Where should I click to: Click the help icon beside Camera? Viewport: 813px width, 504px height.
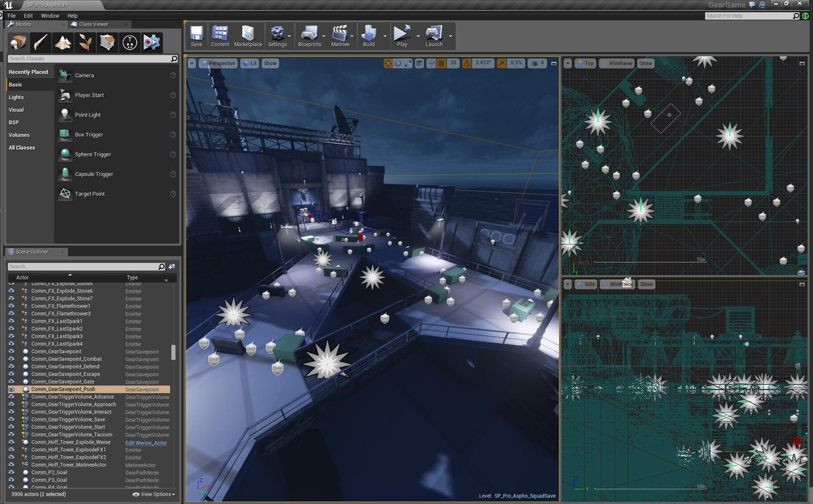tap(173, 75)
